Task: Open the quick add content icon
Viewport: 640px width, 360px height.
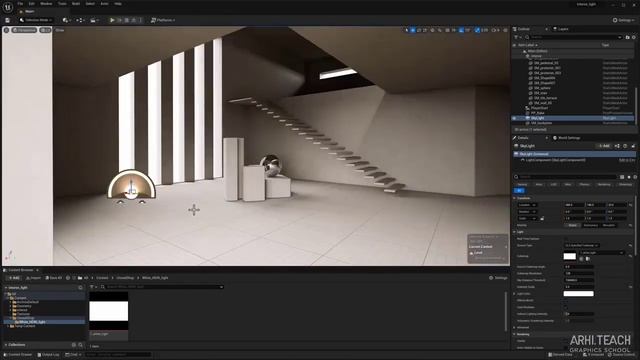Action: pos(66,20)
